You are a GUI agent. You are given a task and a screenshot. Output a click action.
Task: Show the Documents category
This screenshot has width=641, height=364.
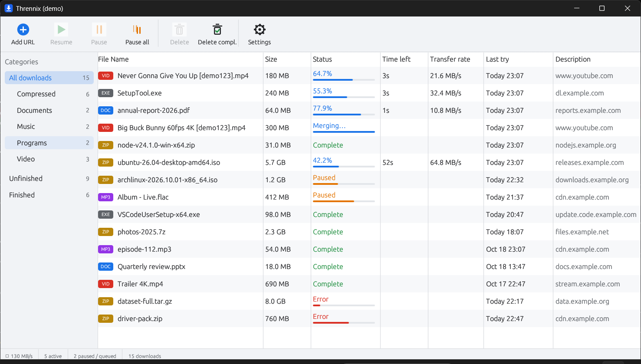tap(49, 110)
